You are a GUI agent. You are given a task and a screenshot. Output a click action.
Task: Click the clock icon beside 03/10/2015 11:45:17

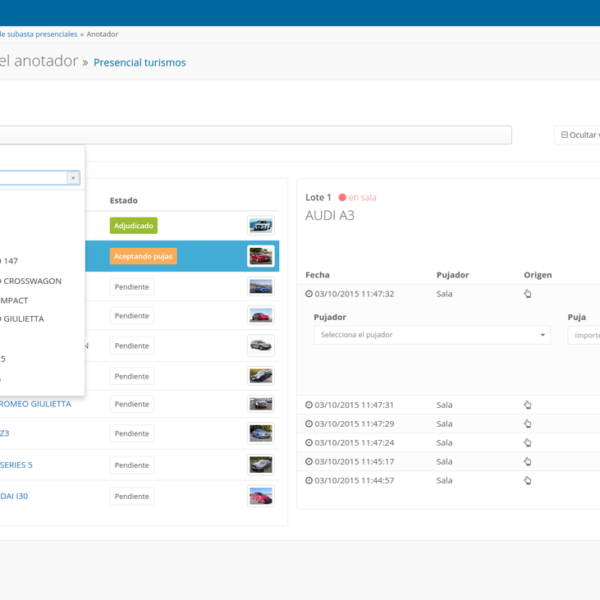[x=309, y=461]
